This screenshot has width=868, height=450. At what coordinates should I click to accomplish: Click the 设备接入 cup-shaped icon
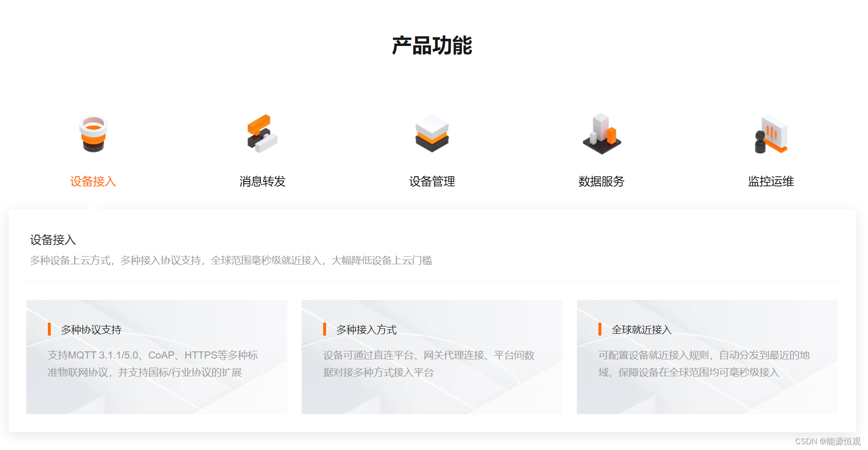pyautogui.click(x=93, y=134)
